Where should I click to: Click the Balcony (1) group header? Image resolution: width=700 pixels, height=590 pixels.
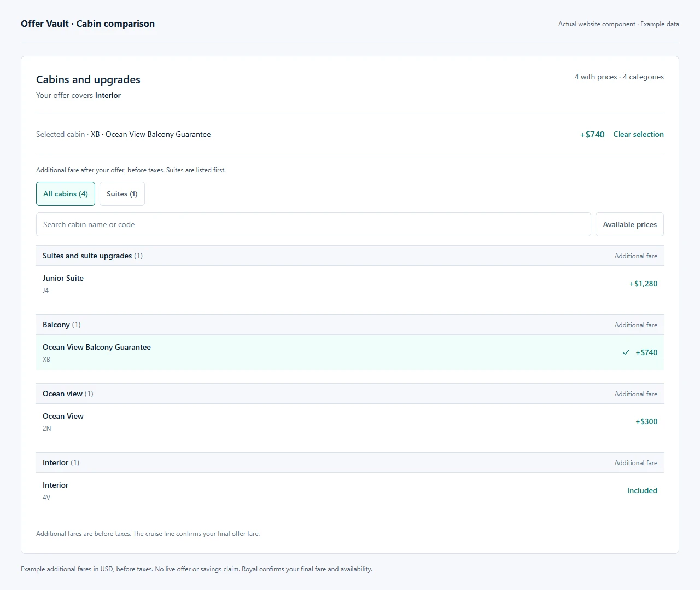pyautogui.click(x=350, y=325)
